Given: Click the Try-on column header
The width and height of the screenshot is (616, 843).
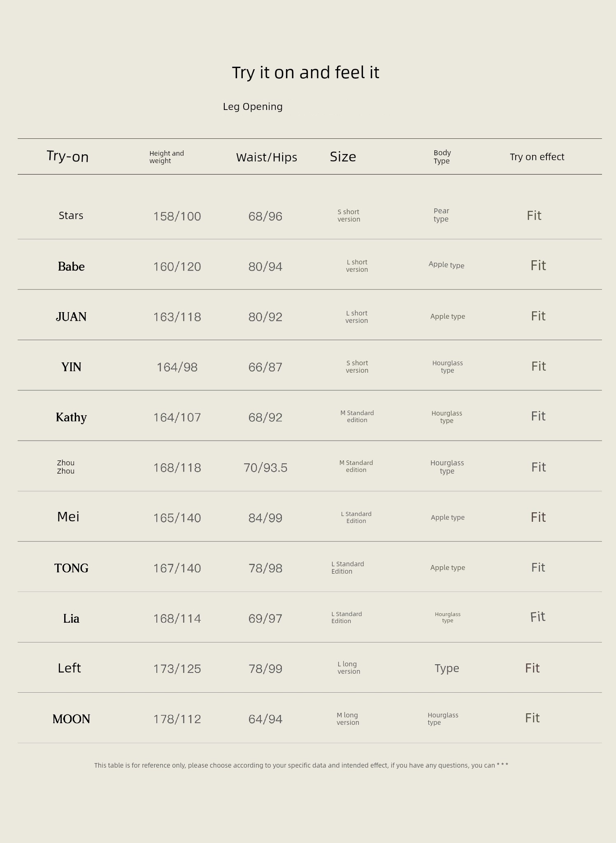Looking at the screenshot, I should [x=67, y=156].
